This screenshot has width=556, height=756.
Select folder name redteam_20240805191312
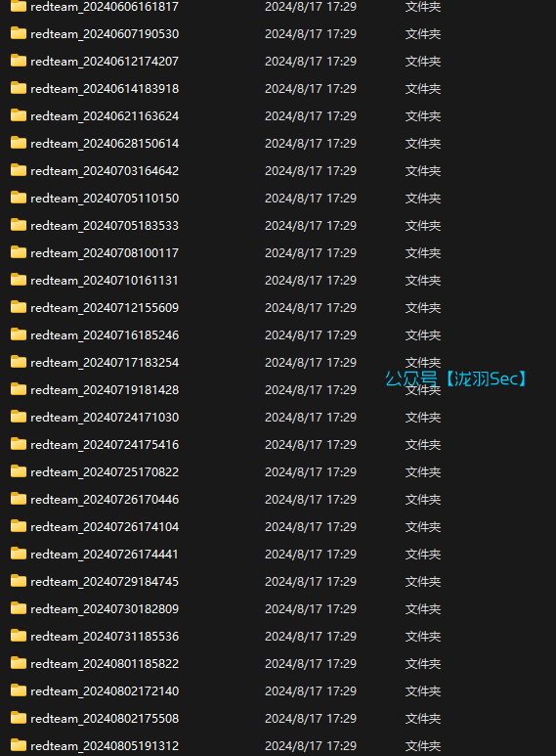pos(105,746)
